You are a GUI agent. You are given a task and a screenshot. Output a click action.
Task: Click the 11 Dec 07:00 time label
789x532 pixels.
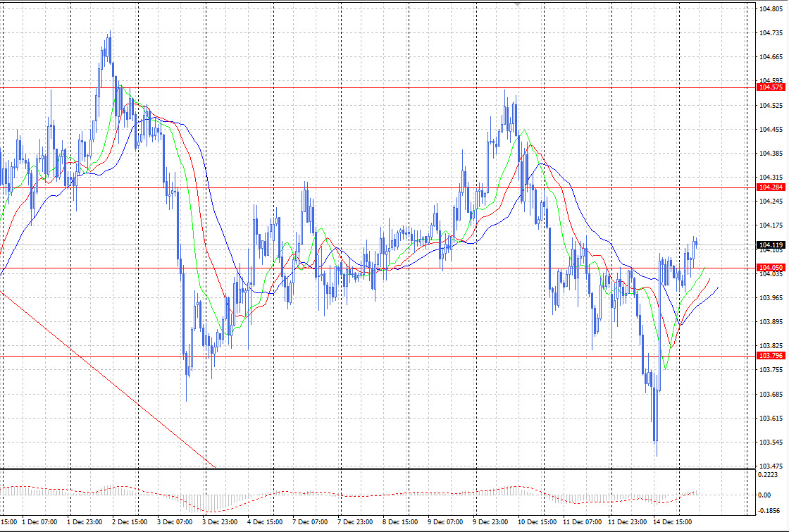[583, 522]
